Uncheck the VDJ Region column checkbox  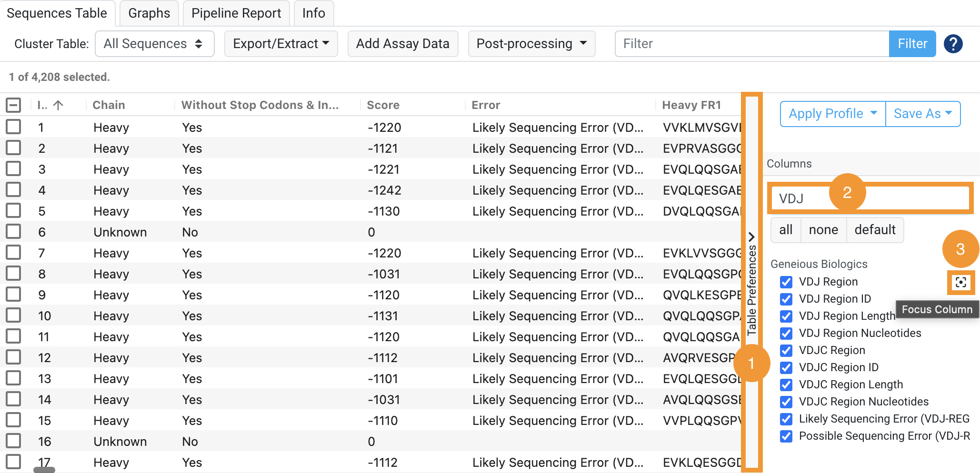[x=786, y=282]
